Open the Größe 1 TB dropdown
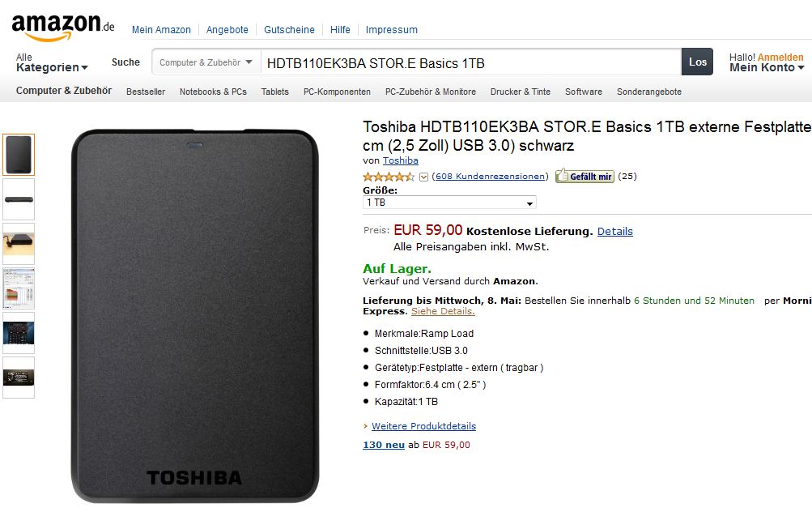Screen dimensions: 812x525 coord(449,203)
